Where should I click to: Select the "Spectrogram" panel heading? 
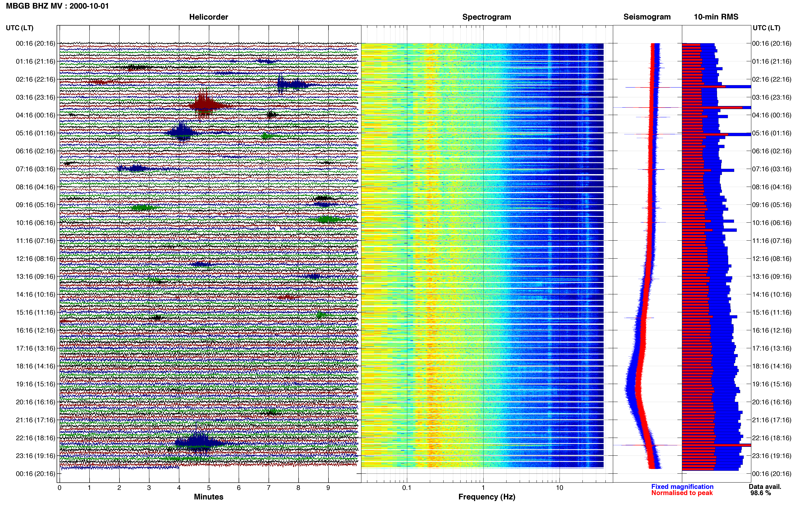(x=487, y=17)
